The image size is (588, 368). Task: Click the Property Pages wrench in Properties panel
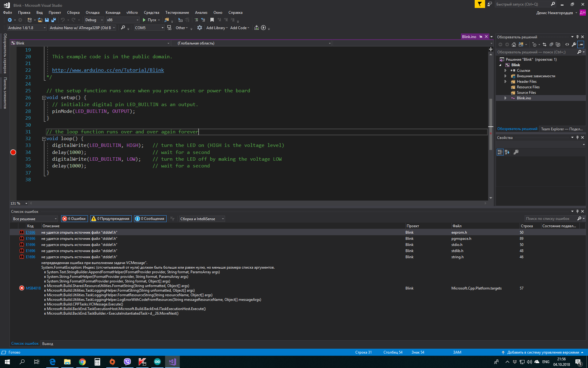tap(516, 152)
